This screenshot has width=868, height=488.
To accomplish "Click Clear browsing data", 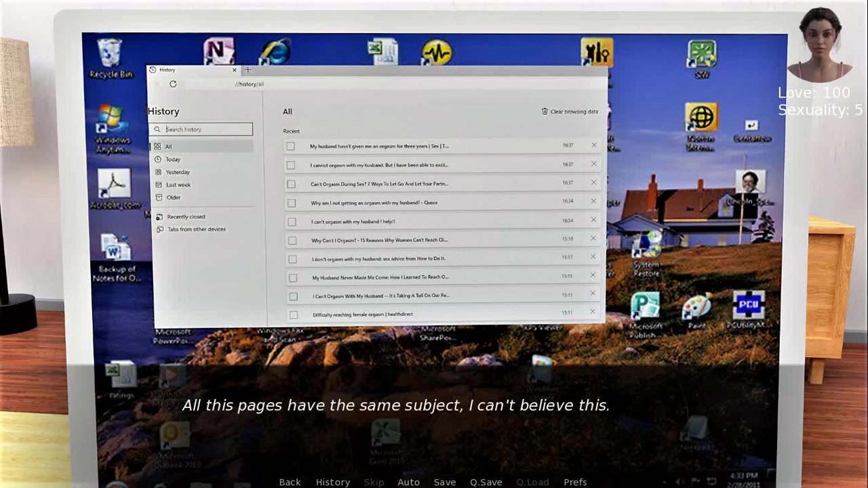I will (x=570, y=112).
